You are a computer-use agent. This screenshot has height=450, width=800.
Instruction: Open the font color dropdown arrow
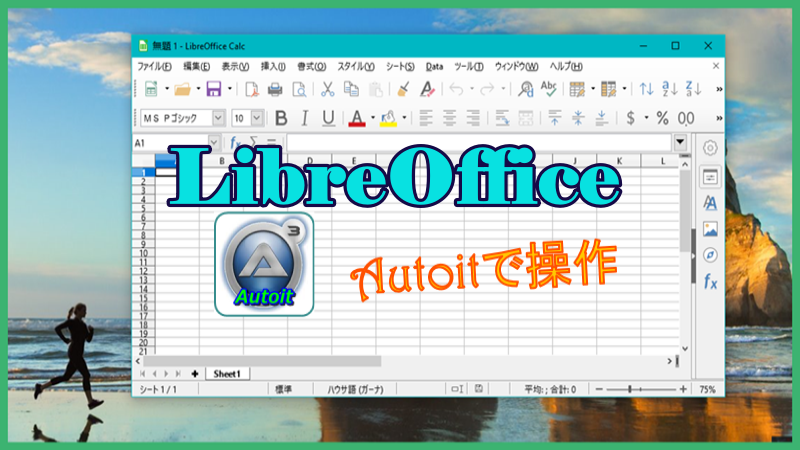pos(373,118)
